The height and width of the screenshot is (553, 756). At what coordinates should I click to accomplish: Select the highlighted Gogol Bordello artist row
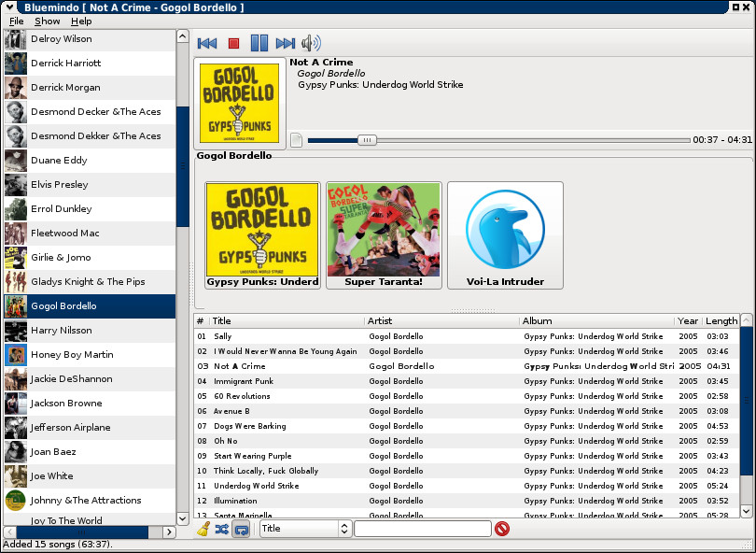coord(90,306)
